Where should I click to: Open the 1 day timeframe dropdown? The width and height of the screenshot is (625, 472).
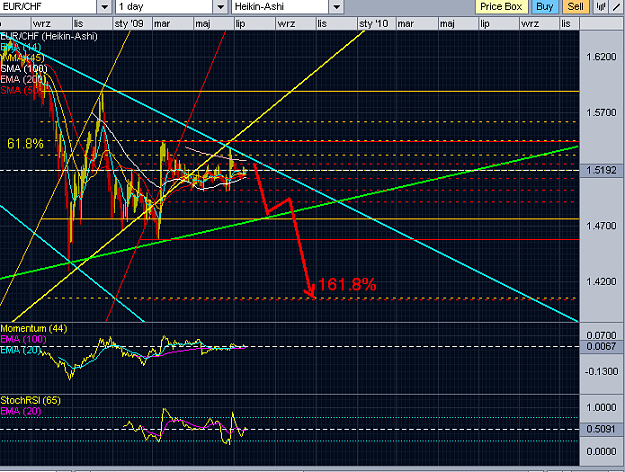click(x=220, y=7)
